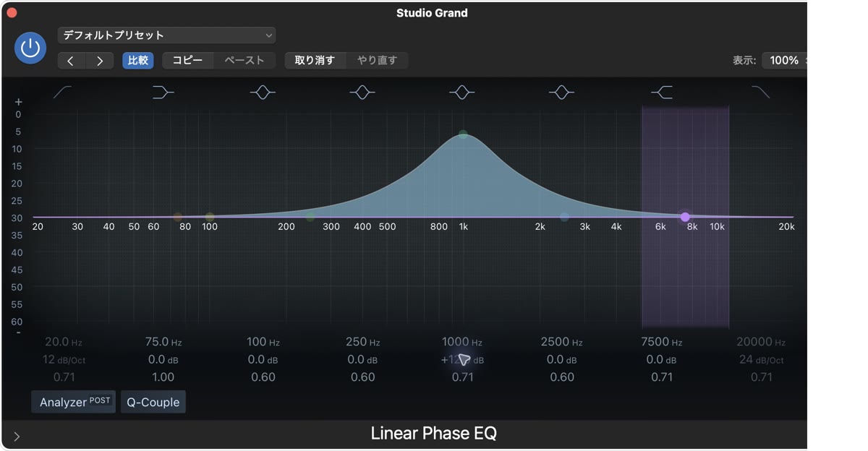Toggle the high shelf band icon
The width and height of the screenshot is (868, 451).
[662, 92]
